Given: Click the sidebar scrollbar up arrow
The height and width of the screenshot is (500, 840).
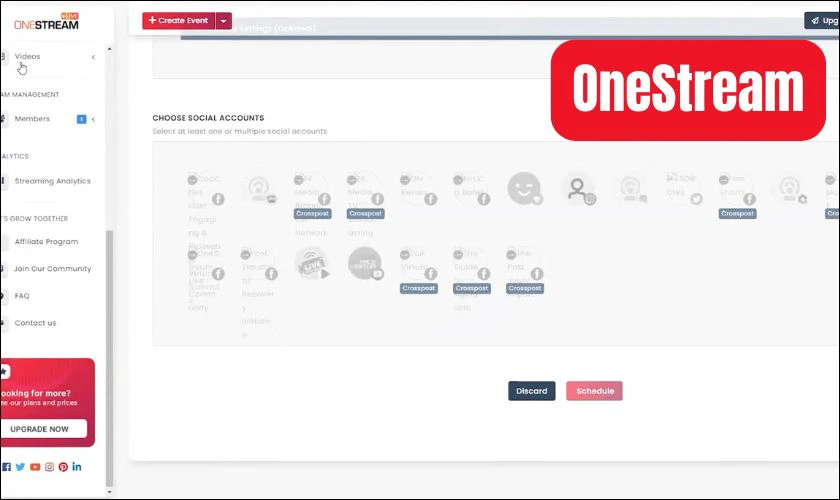Looking at the screenshot, I should (110, 49).
